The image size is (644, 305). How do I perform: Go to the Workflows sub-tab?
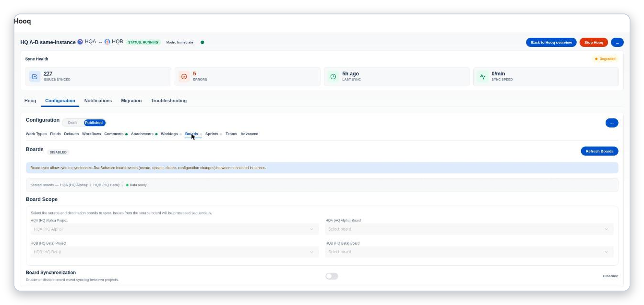[x=92, y=134]
